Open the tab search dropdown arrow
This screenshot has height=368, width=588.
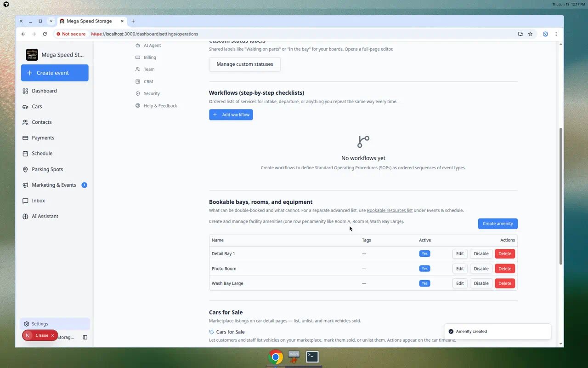pos(51,21)
